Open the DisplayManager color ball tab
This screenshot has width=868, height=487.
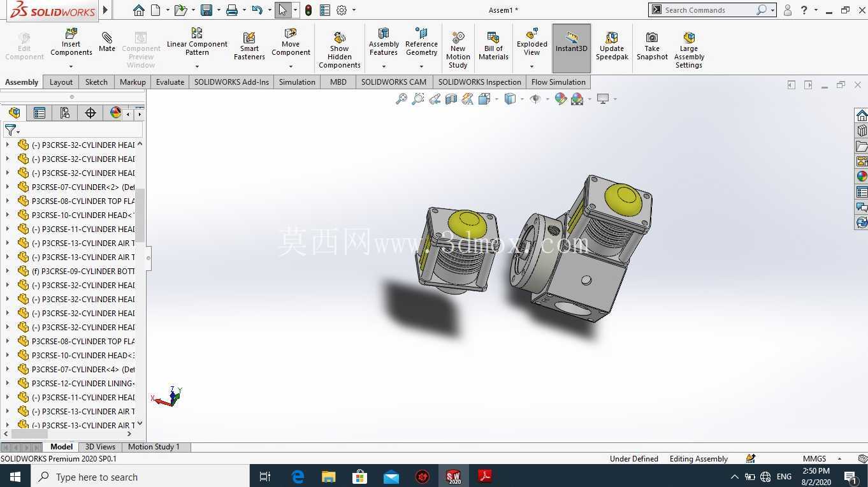pos(115,113)
